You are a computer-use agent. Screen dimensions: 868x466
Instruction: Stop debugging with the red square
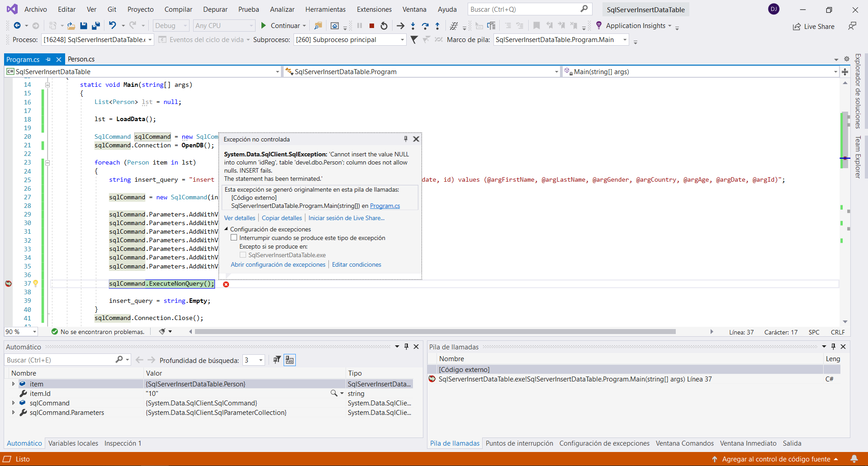click(372, 26)
